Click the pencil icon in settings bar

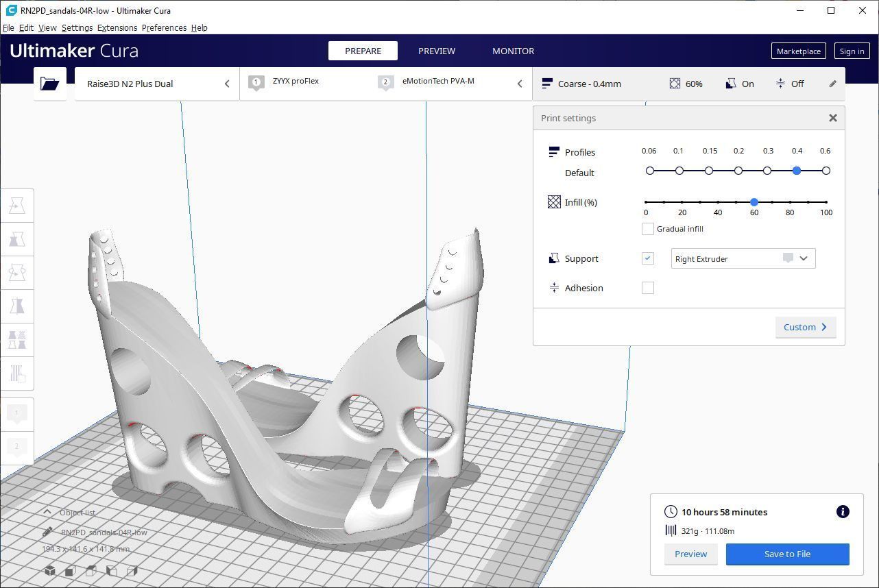click(832, 84)
